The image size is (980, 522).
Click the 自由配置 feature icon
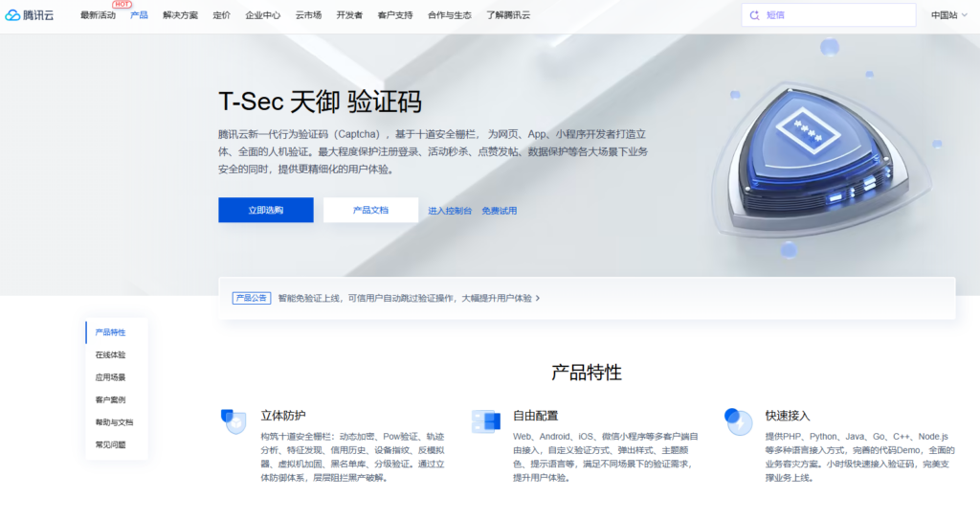click(x=485, y=421)
